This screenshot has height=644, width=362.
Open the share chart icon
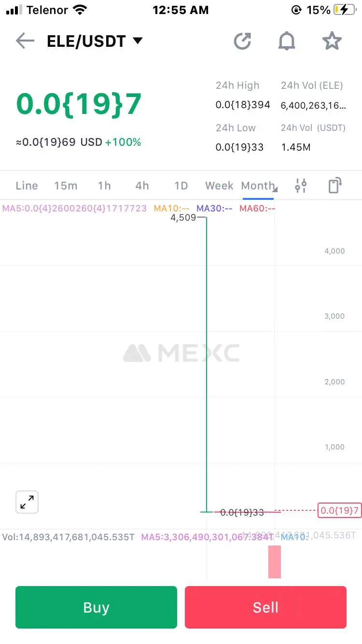click(243, 41)
